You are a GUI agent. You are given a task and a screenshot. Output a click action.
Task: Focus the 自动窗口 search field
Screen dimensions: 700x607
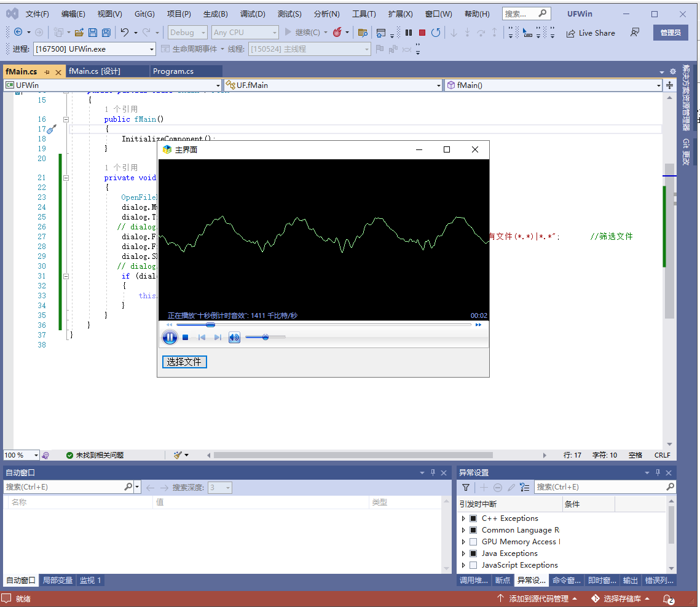(65, 487)
